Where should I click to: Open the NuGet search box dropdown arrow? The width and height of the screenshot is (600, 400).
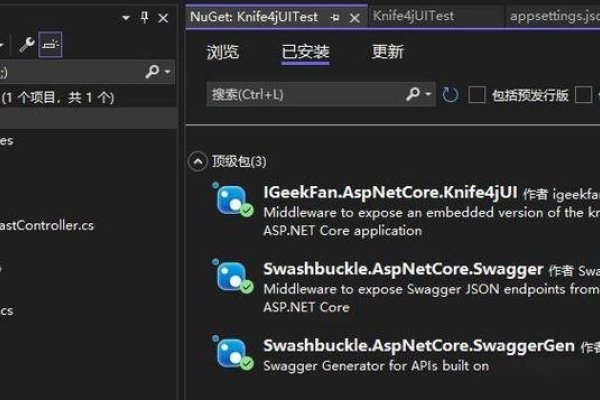click(429, 95)
